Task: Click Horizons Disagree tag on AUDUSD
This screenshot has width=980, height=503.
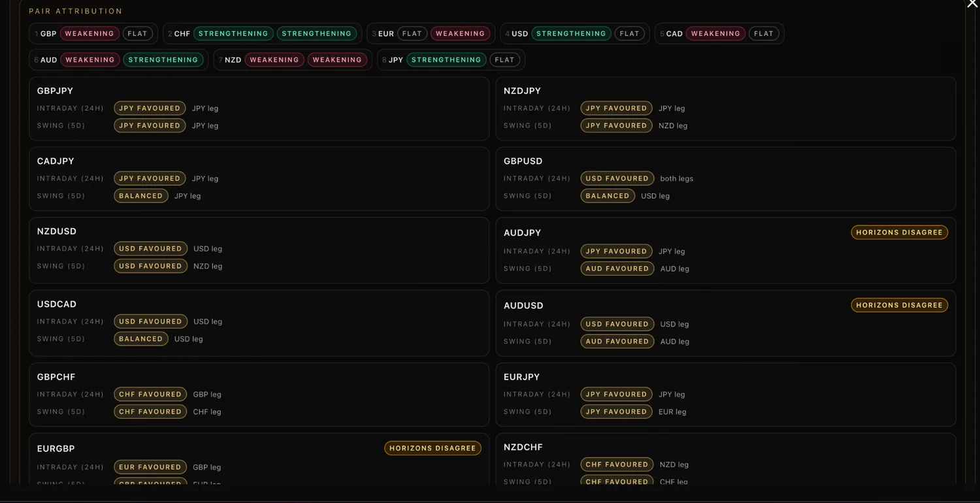Action: point(899,305)
